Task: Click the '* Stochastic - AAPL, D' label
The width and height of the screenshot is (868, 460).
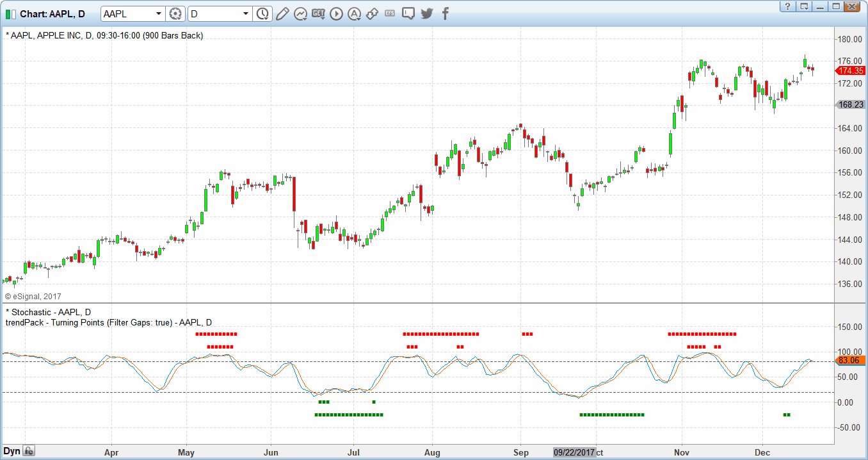Action: 48,312
